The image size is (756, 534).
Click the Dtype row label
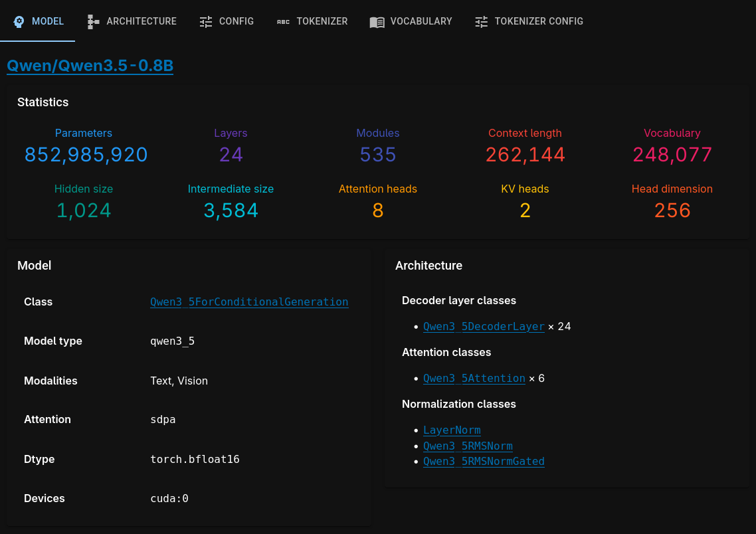pyautogui.click(x=39, y=460)
